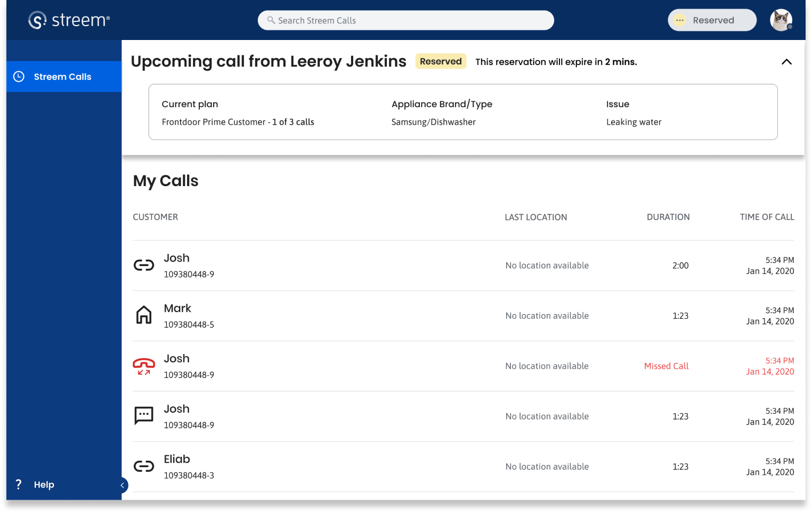
Task: Select Streem Calls in the sidebar
Action: point(64,77)
